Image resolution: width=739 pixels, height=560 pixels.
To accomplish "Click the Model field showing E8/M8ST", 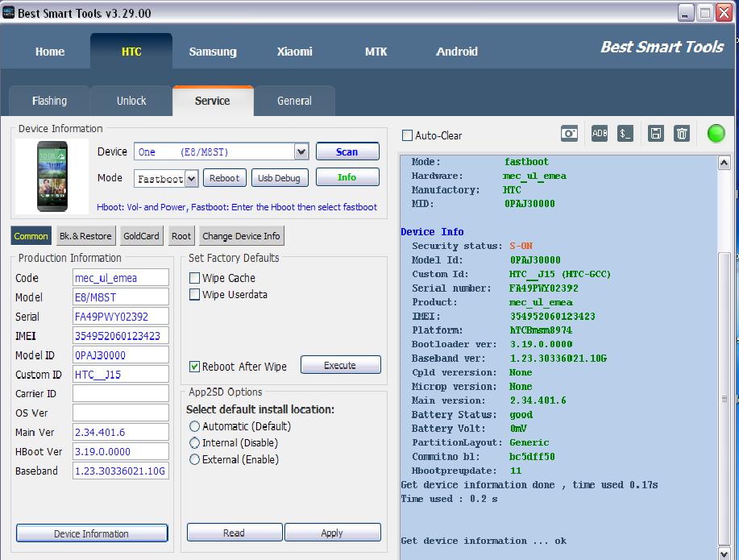I will (x=121, y=297).
